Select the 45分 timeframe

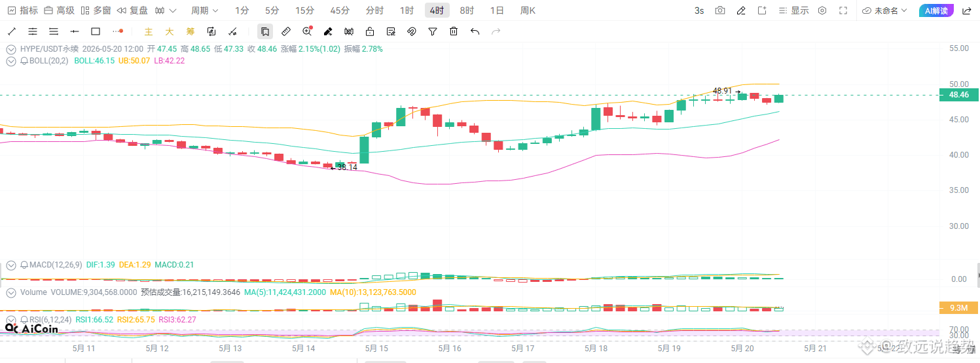340,10
